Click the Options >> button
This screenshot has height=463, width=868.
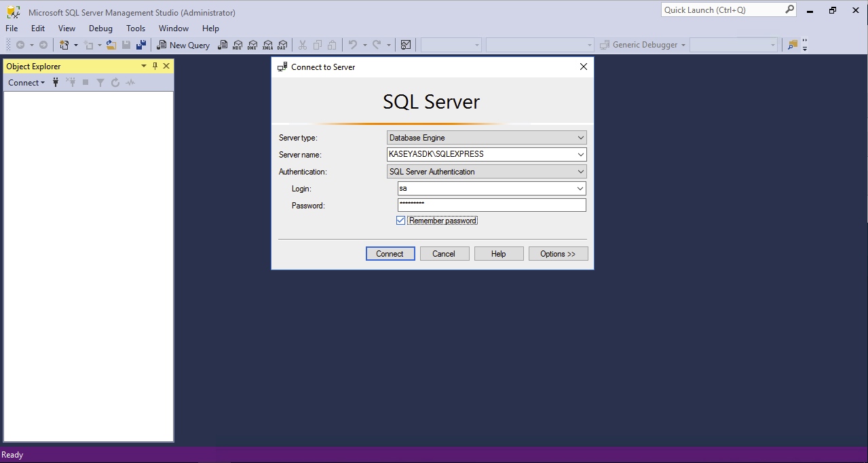(x=558, y=254)
